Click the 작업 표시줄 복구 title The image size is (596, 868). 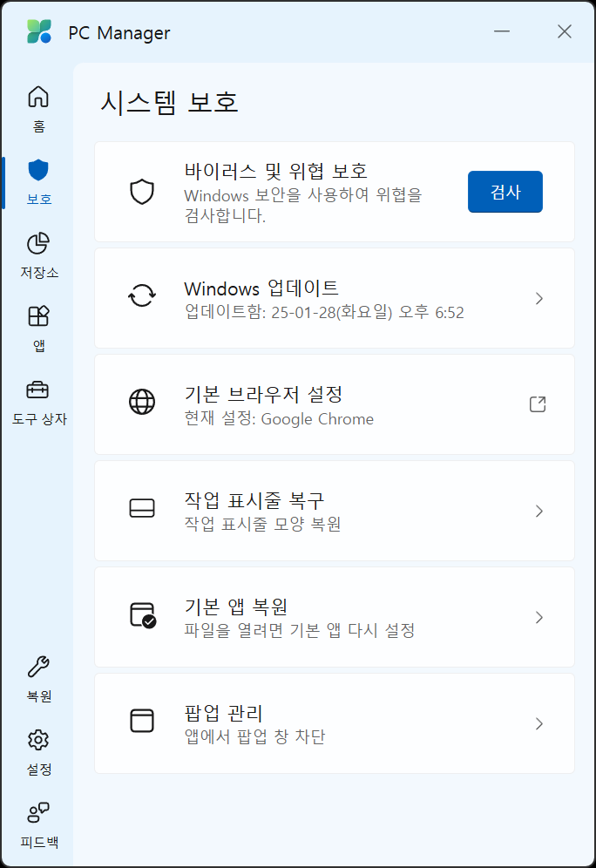click(x=254, y=501)
